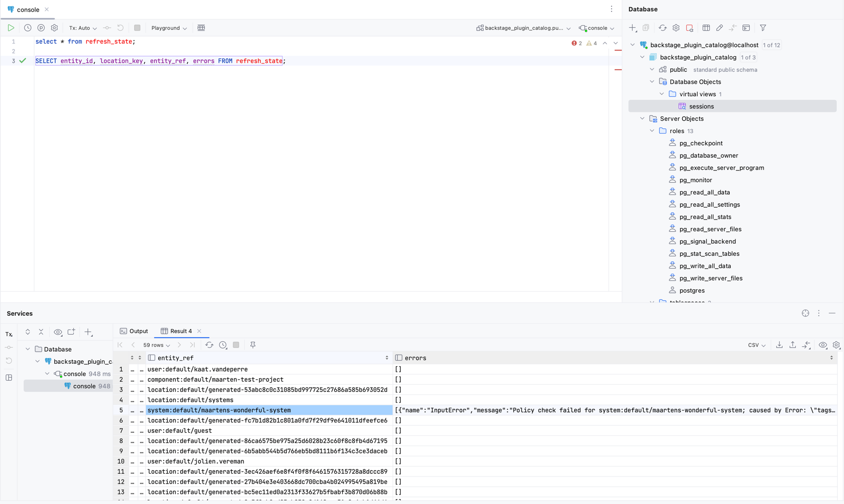Click the Refresh icon in Database panel
The width and height of the screenshot is (844, 504).
coord(663,28)
